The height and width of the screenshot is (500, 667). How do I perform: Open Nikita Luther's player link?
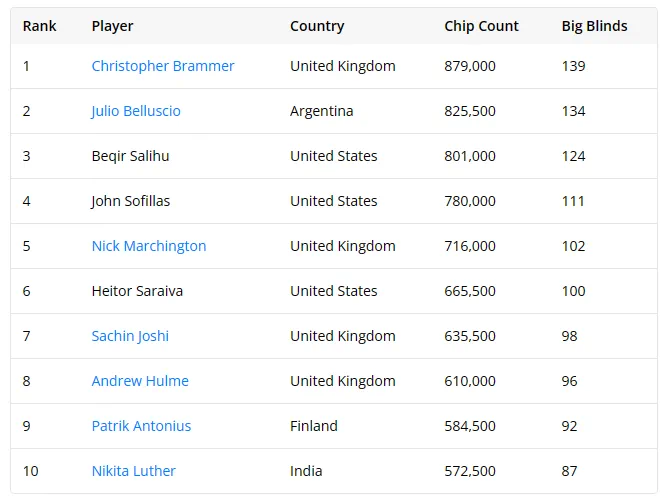(134, 471)
